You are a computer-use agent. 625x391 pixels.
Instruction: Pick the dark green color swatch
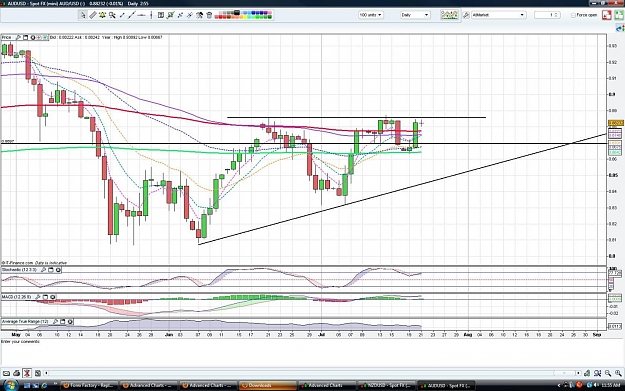point(269,17)
